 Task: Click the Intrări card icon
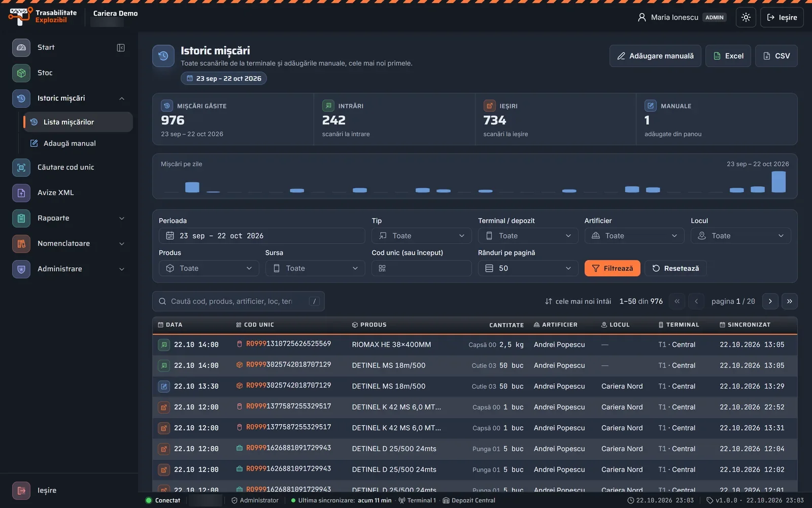[x=328, y=106]
